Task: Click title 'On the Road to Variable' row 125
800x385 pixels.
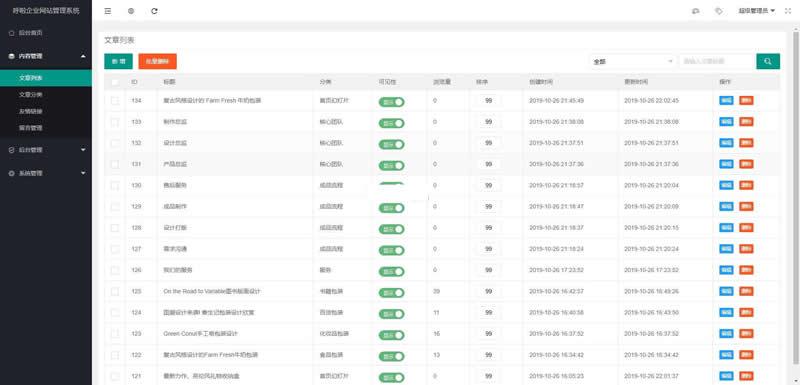Action: pos(212,291)
